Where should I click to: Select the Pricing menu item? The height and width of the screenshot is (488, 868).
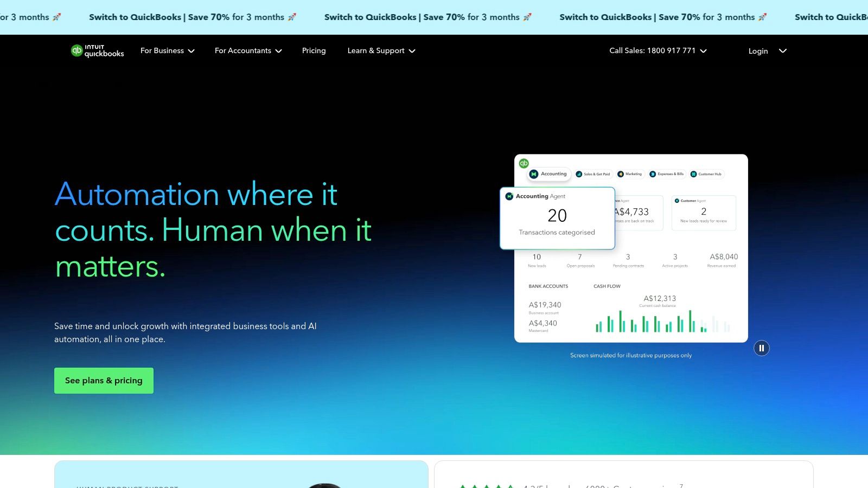click(314, 50)
